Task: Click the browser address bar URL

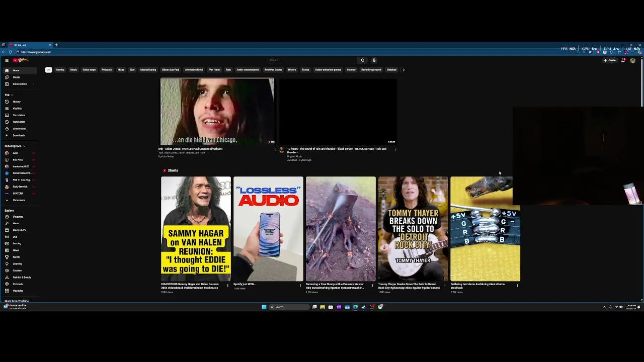Action: pos(36,52)
